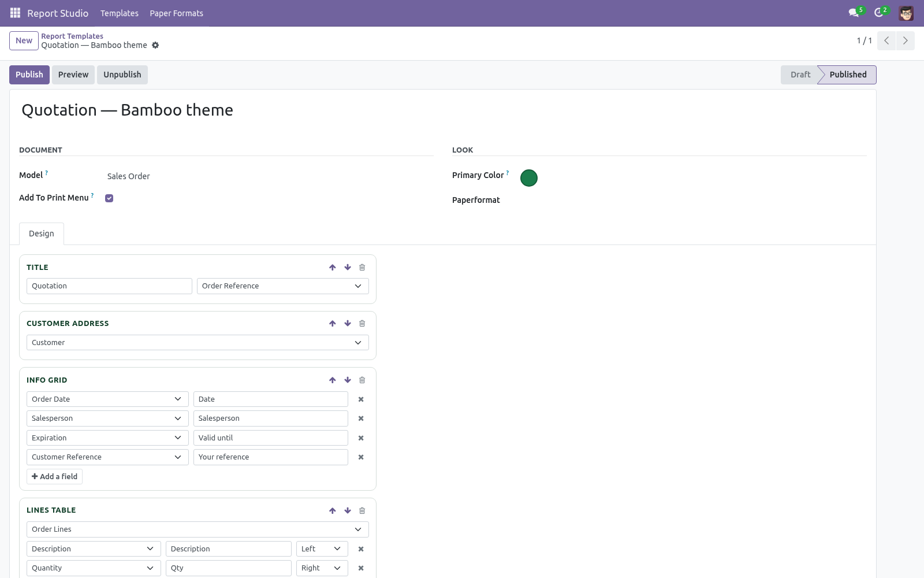Remove the Expiration field row
924x578 pixels.
coord(361,438)
